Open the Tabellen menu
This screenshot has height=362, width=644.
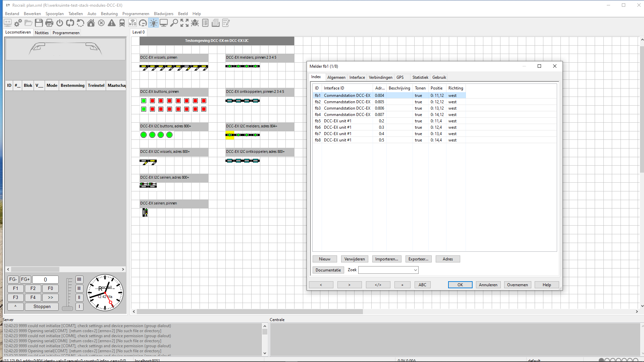pyautogui.click(x=75, y=14)
